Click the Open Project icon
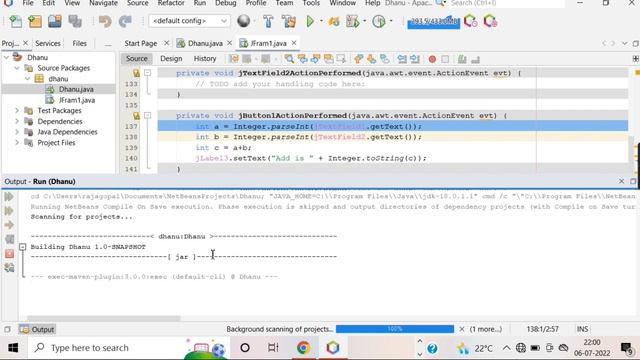The height and width of the screenshot is (360, 640). 55,21
